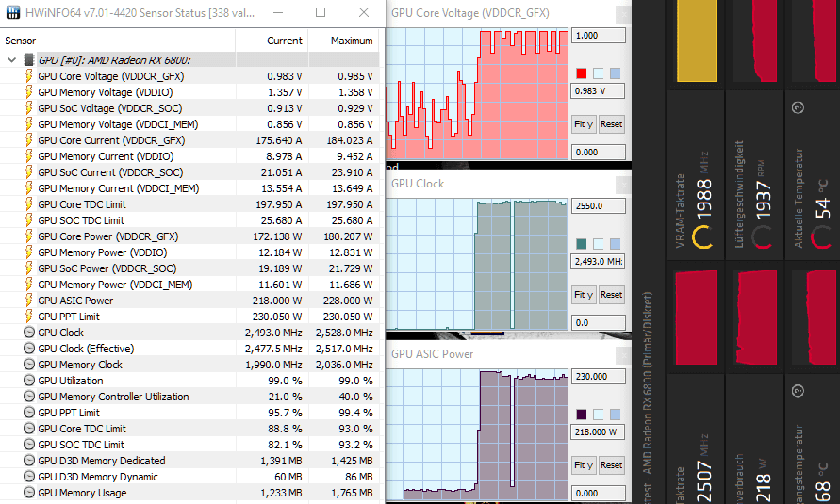
Task: Click lightning icon for GPU SoC Current
Action: [x=29, y=172]
